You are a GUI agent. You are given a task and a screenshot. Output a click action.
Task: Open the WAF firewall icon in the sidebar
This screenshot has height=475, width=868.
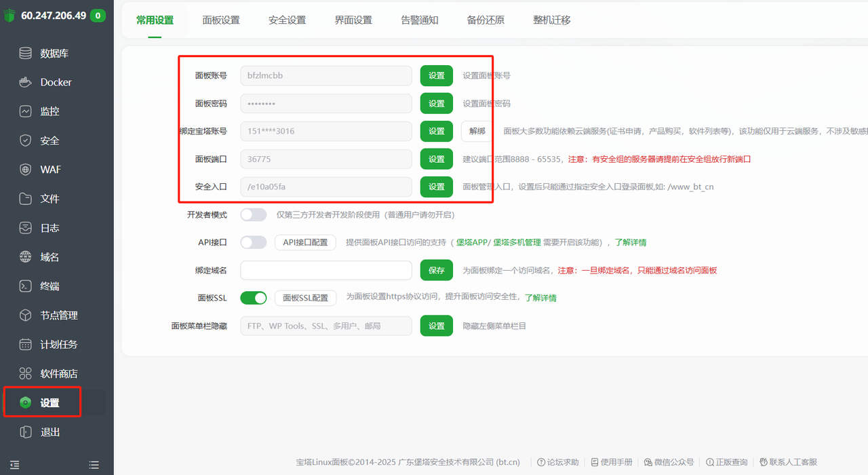click(x=26, y=170)
